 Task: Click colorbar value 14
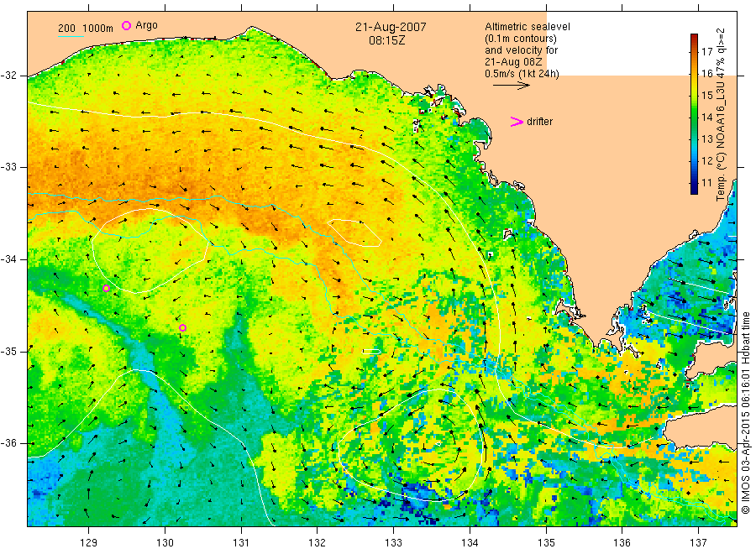point(706,117)
